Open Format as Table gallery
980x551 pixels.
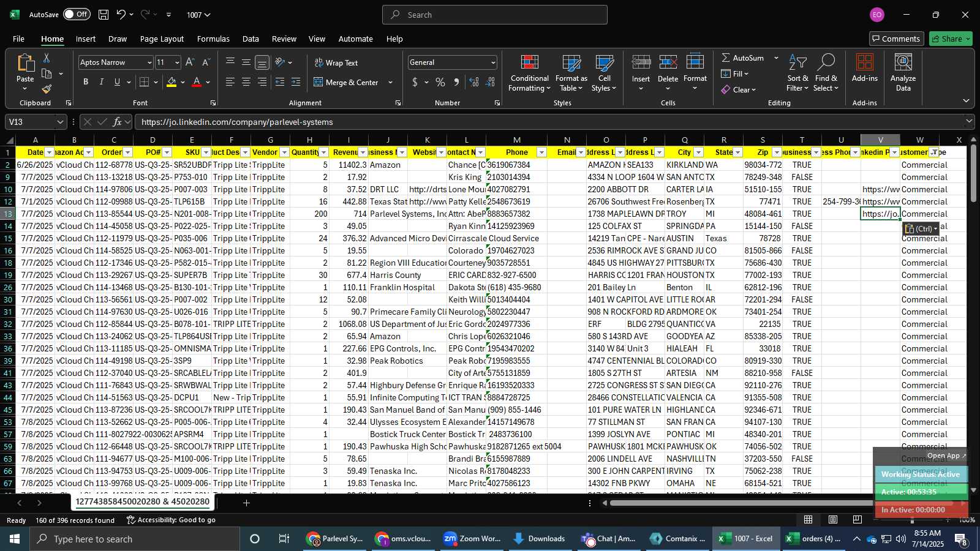pos(571,73)
